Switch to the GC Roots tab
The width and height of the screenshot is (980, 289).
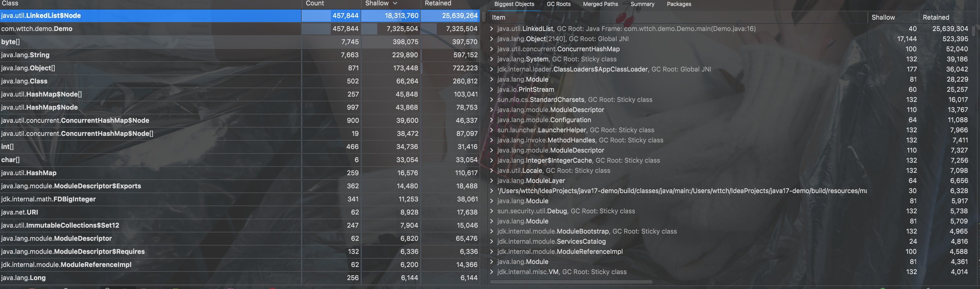[558, 4]
